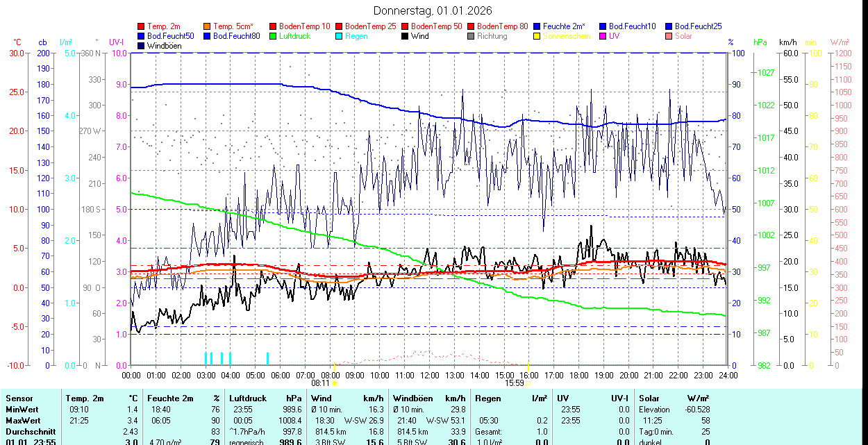
Task: Select the gray Richtung legend square
Action: coord(471,36)
